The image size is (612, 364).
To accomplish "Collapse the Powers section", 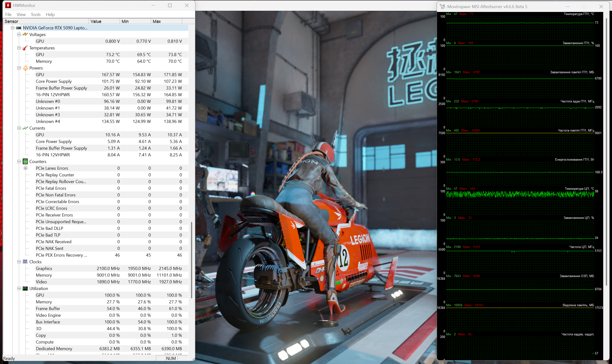I will [19, 68].
